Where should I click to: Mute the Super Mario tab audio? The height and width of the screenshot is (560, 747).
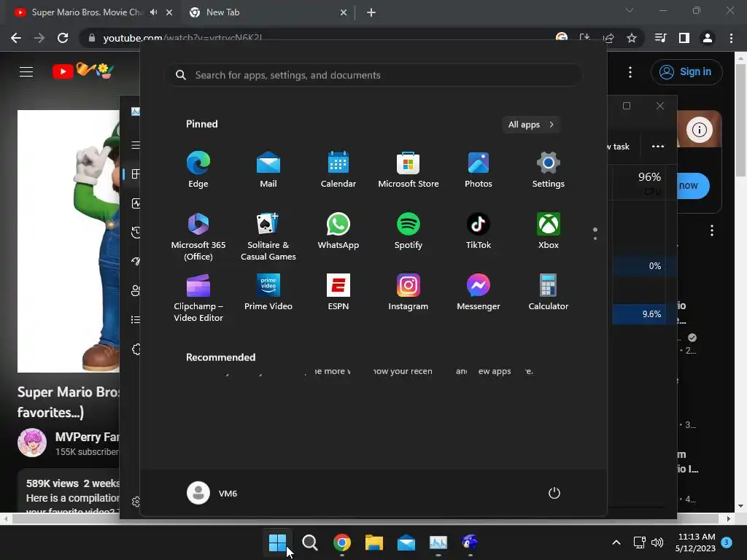153,12
